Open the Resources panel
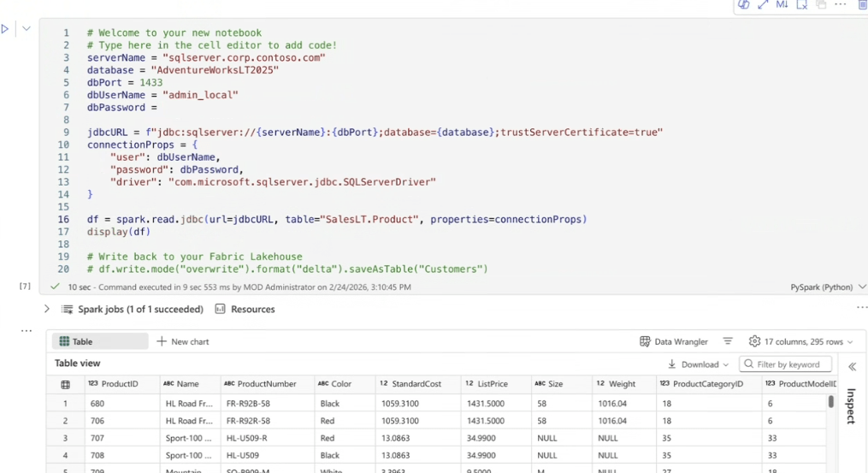This screenshot has width=868, height=473. click(x=245, y=309)
